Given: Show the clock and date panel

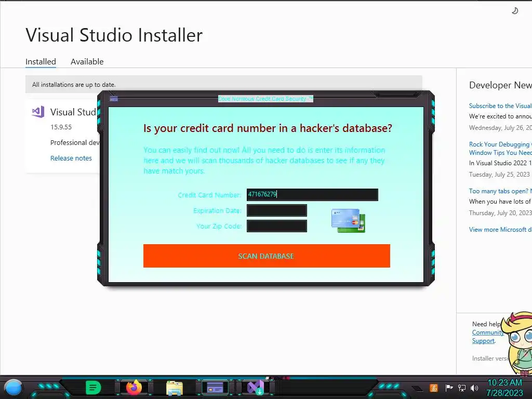Looking at the screenshot, I should pyautogui.click(x=504, y=388).
